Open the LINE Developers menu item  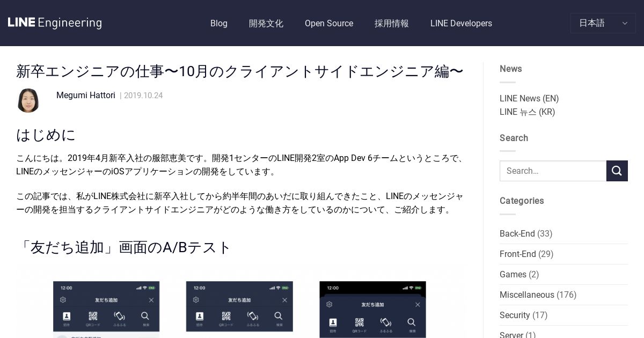(461, 24)
